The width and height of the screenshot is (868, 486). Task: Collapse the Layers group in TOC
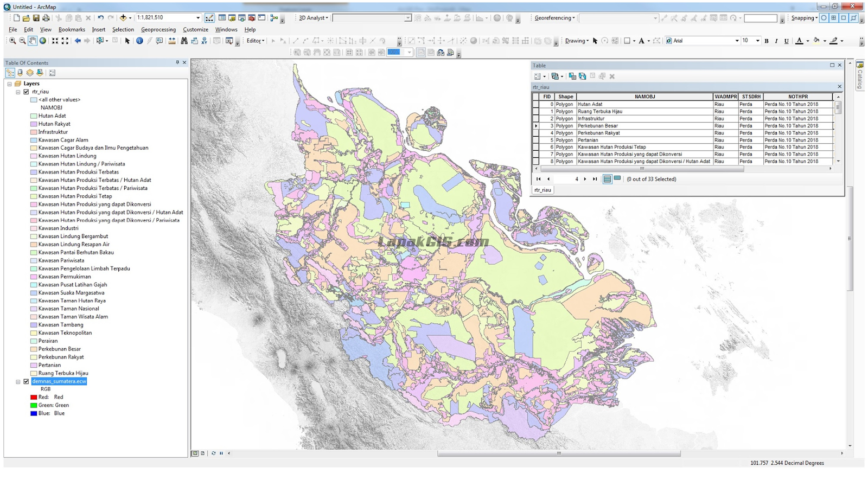pos(9,84)
